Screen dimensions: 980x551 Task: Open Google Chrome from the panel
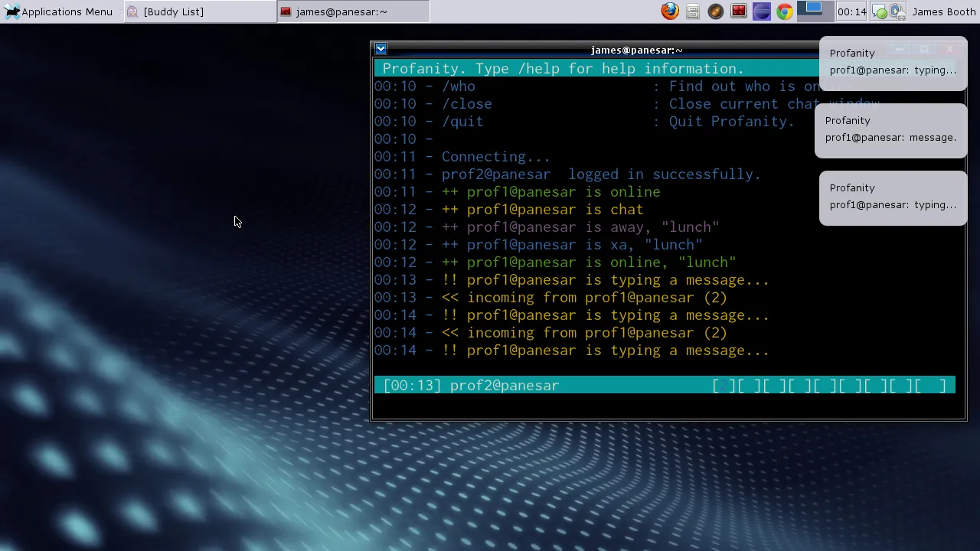[x=785, y=11]
